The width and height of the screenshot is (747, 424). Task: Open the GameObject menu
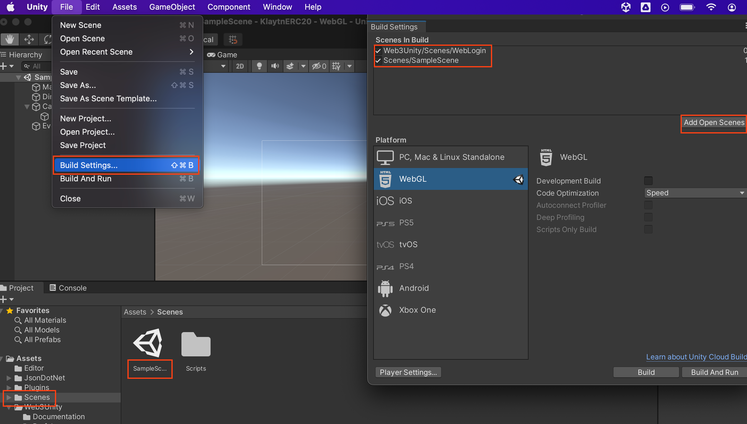click(172, 7)
